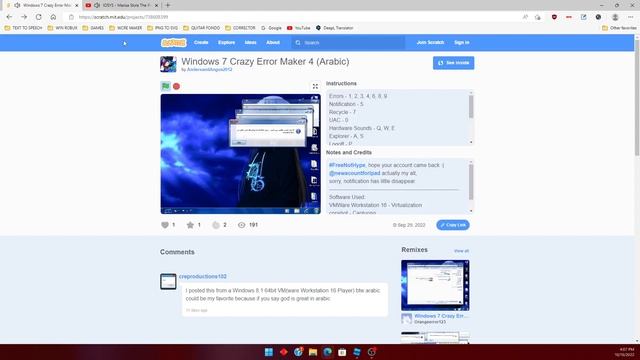This screenshot has height=360, width=640.
Task: Open the DeepL Translator bookmark
Action: pos(335,28)
